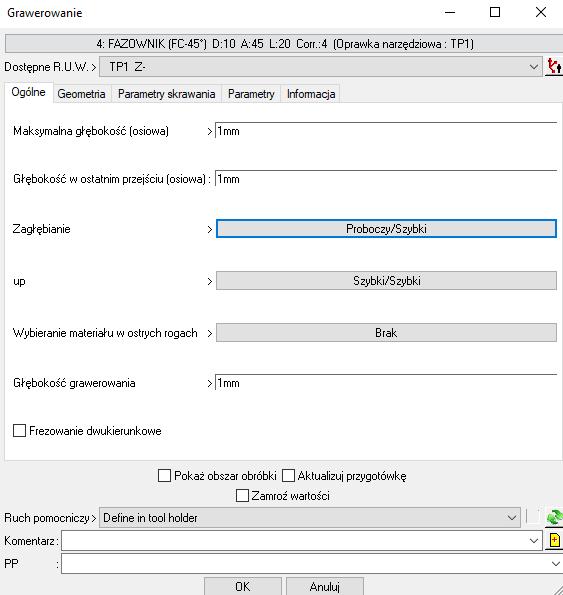The image size is (563, 595).
Task: Click the tool holder icon beside R.U.W. dropdown
Action: [554, 67]
